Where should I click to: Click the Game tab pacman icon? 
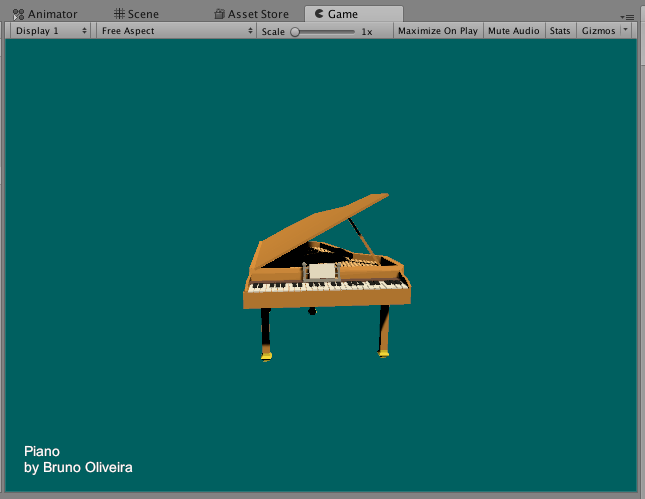tap(319, 14)
